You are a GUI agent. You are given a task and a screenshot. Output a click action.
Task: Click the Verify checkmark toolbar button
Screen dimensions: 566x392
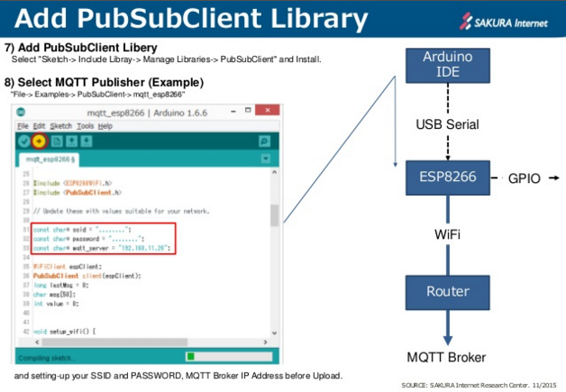tap(24, 141)
